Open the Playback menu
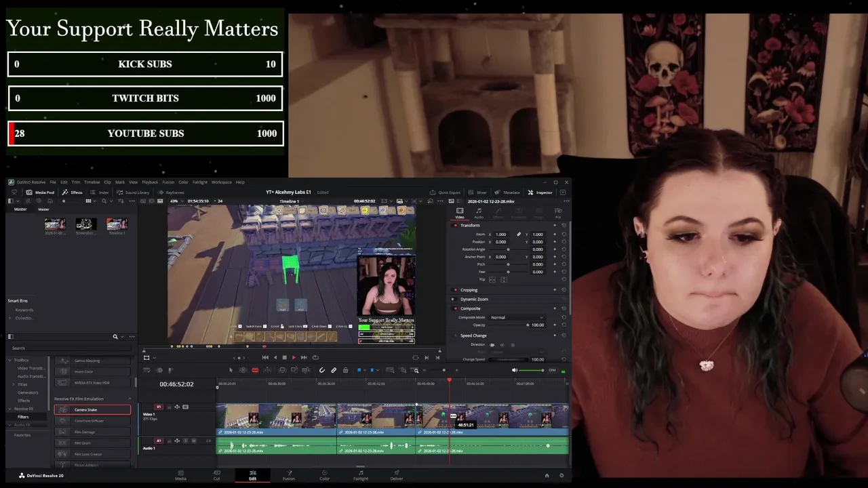The width and height of the screenshot is (868, 488). 150,182
